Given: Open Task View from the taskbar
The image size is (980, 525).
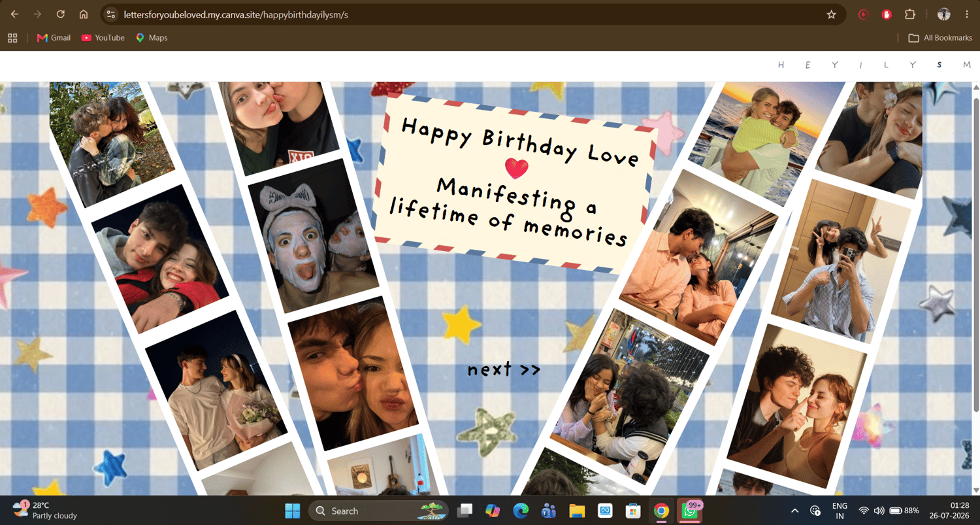Looking at the screenshot, I should pos(465,511).
